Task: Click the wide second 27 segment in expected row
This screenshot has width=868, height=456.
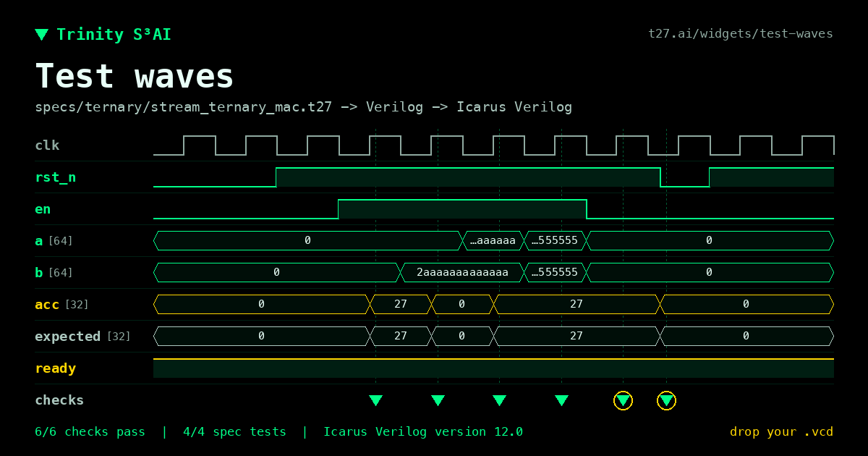Action: [576, 337]
